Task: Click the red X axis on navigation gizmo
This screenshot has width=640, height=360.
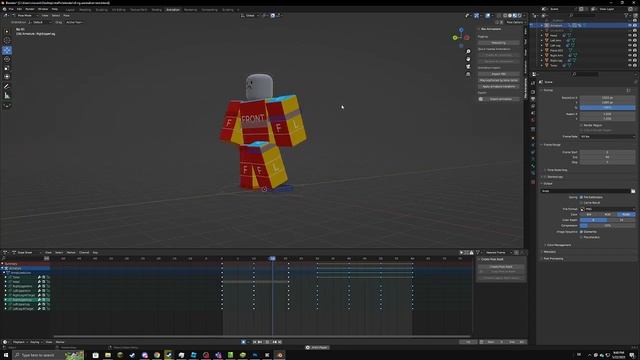Action: click(x=467, y=38)
